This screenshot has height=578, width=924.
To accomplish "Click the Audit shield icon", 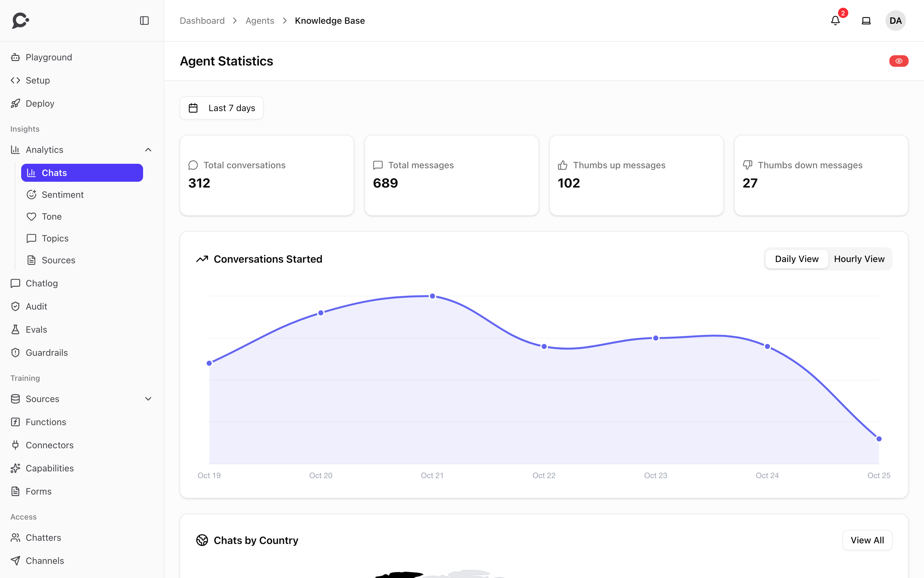I will [15, 307].
